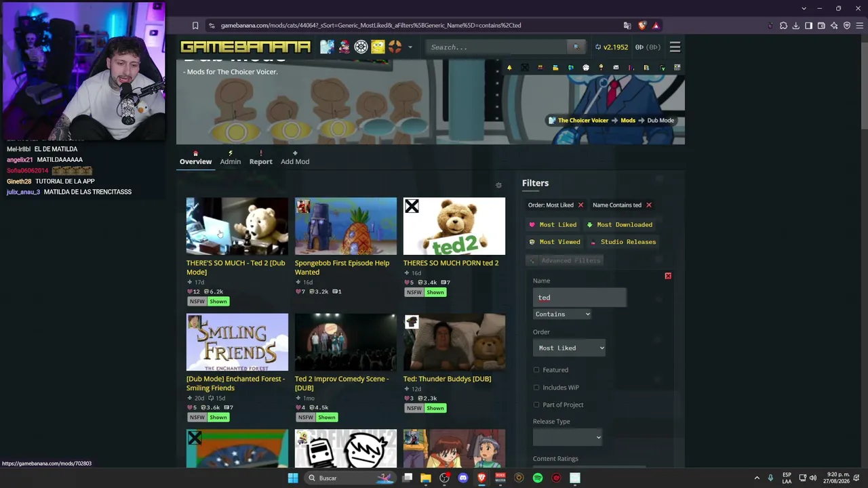The width and height of the screenshot is (868, 488).
Task: Close the advanced filters panel with red X
Action: tap(668, 276)
